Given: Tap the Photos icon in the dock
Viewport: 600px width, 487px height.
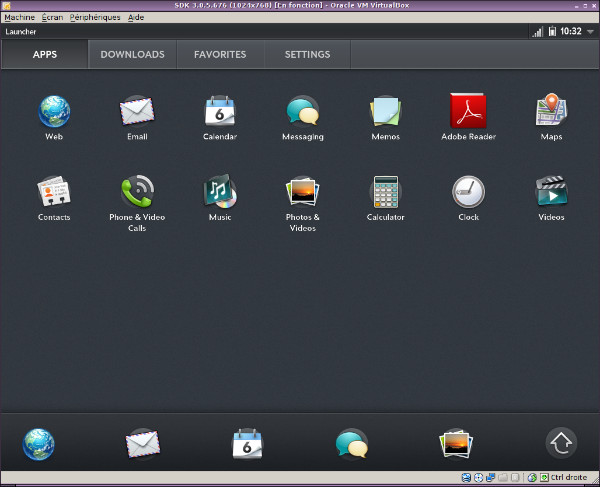Looking at the screenshot, I should click(x=456, y=443).
